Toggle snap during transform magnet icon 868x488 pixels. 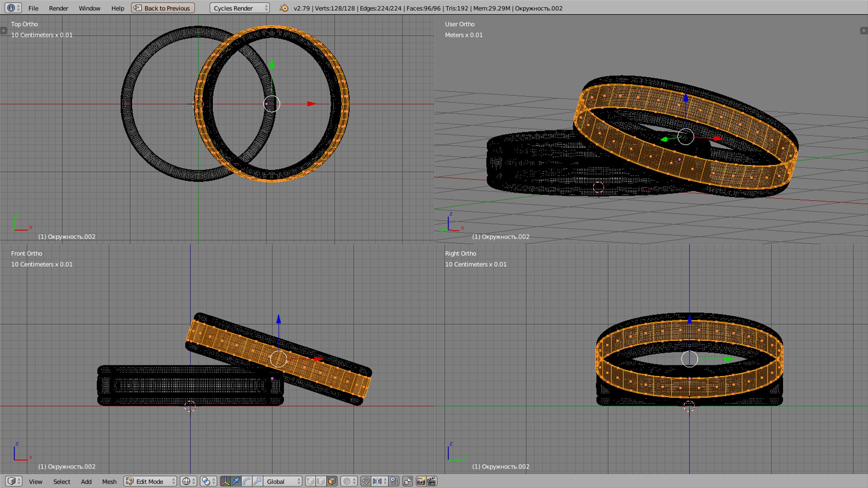pyautogui.click(x=365, y=481)
